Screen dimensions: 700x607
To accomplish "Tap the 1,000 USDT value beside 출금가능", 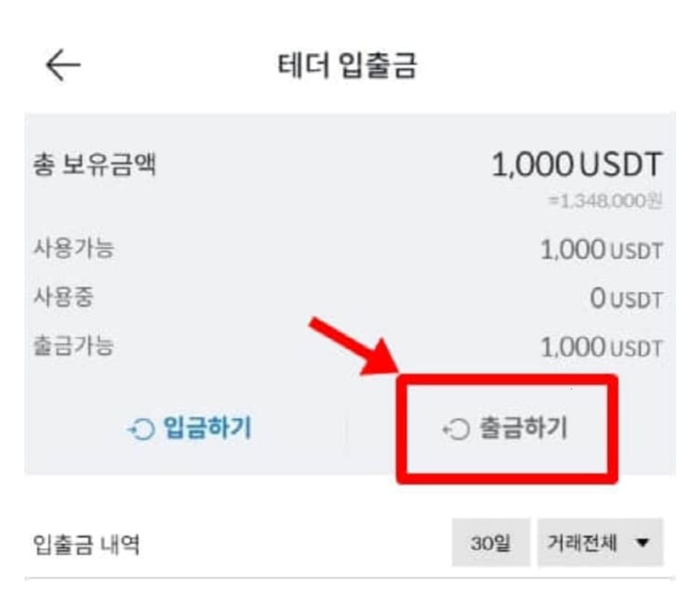I will [x=601, y=348].
